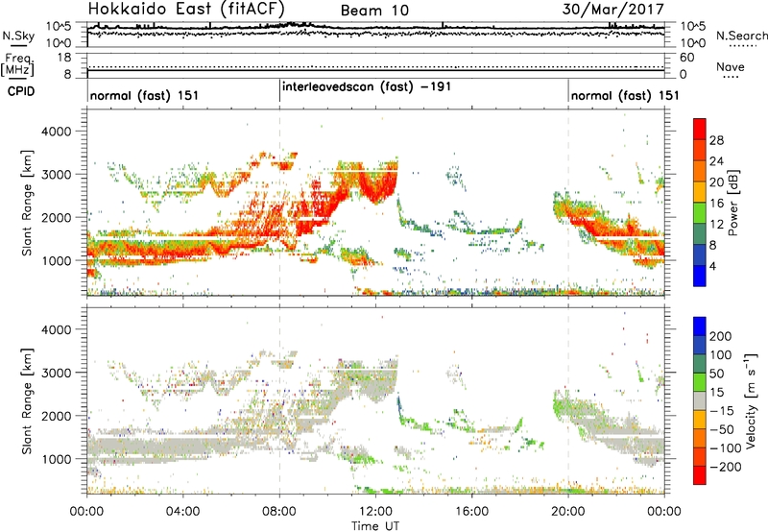Click the power color bar's blue bottom segment
The image size is (768, 532).
coord(700,276)
